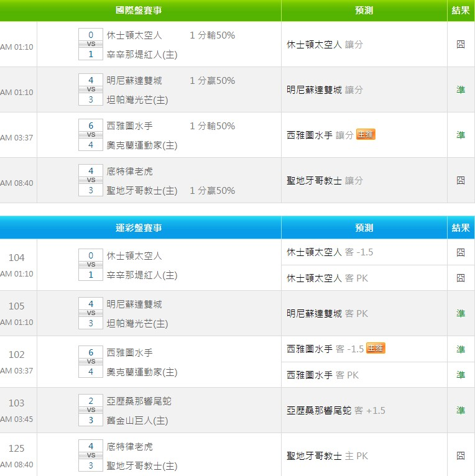The width and height of the screenshot is (475, 476).
Task: Click 坦帕灣光芒(主) in game 105
Action: pos(137,324)
